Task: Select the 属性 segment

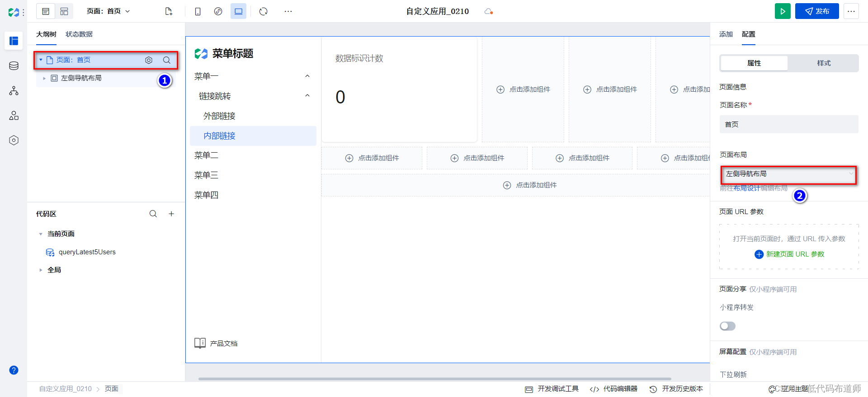Action: tap(754, 63)
